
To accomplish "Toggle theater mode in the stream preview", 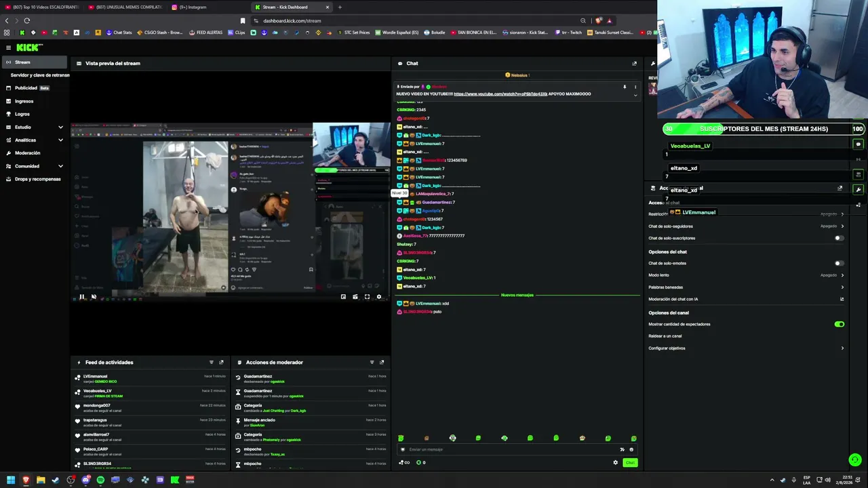I will pos(355,296).
